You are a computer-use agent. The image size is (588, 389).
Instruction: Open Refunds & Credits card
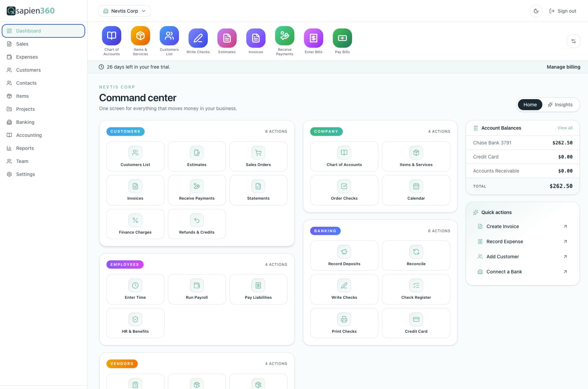coord(197,224)
